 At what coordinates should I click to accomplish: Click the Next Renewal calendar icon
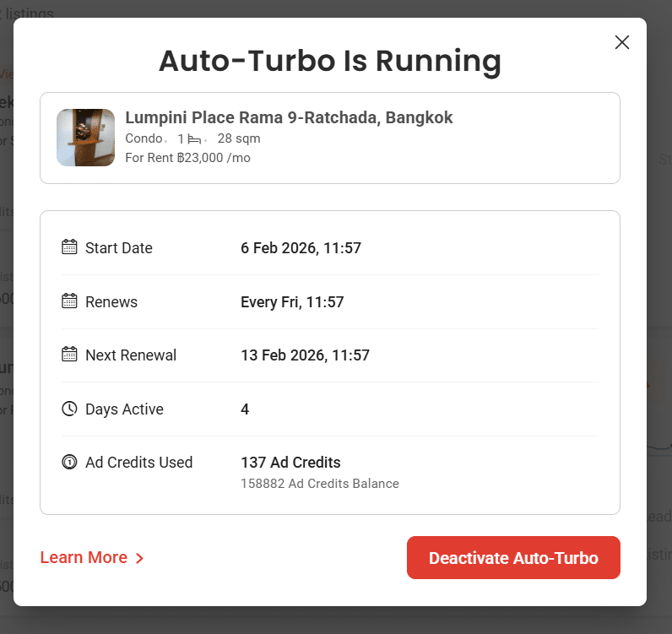(70, 355)
